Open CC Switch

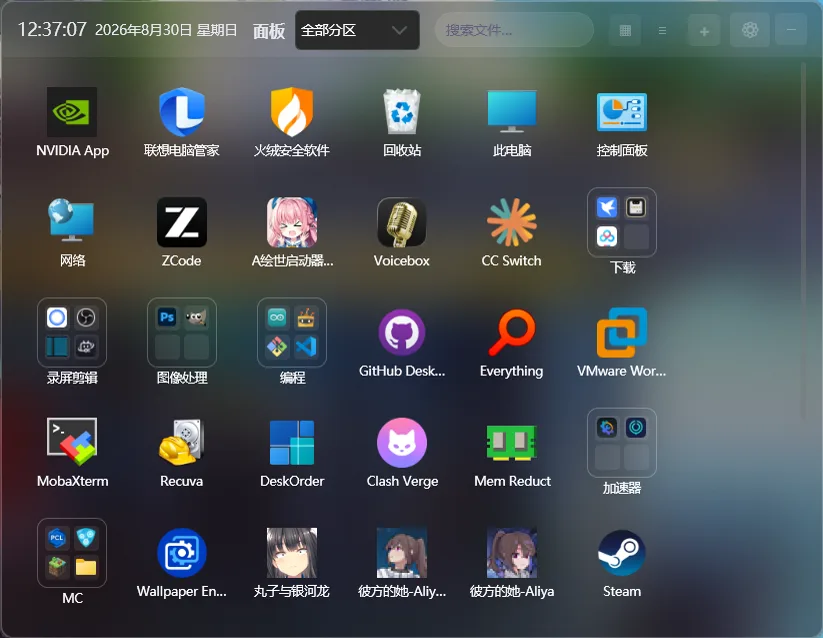coord(512,222)
